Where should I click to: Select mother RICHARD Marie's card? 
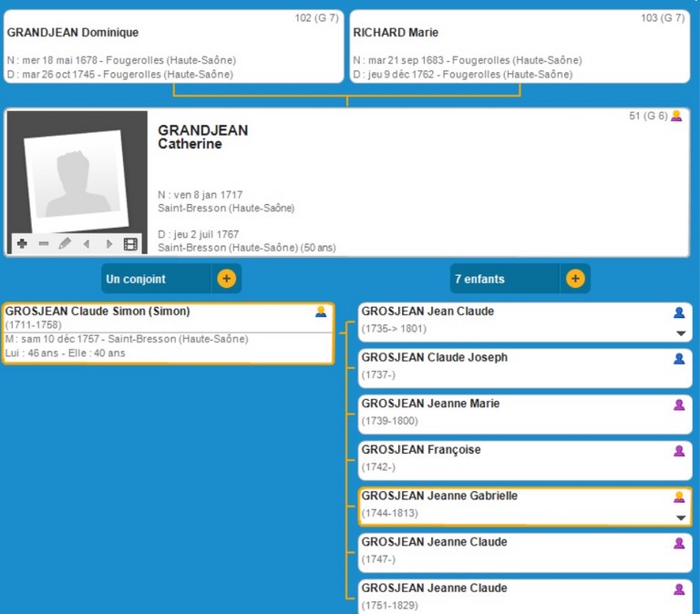[520, 46]
